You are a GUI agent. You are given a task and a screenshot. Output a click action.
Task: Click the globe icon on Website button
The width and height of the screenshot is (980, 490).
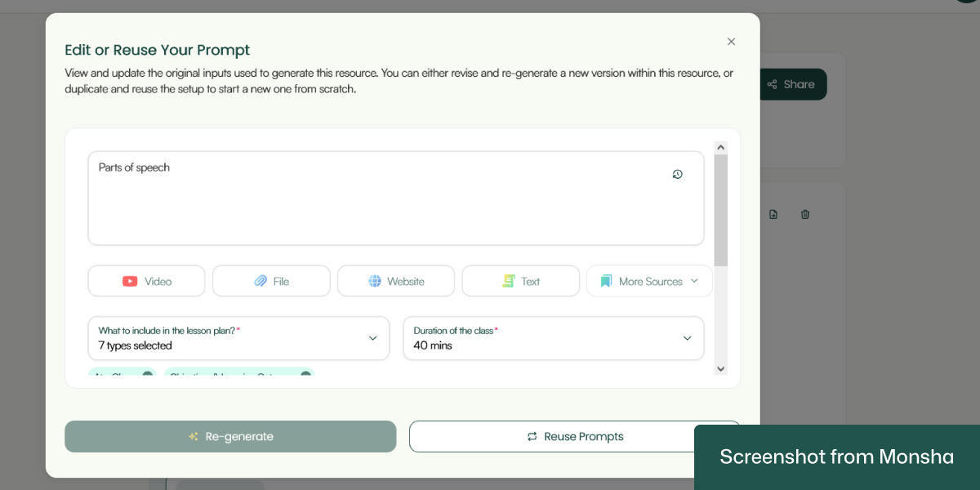375,281
